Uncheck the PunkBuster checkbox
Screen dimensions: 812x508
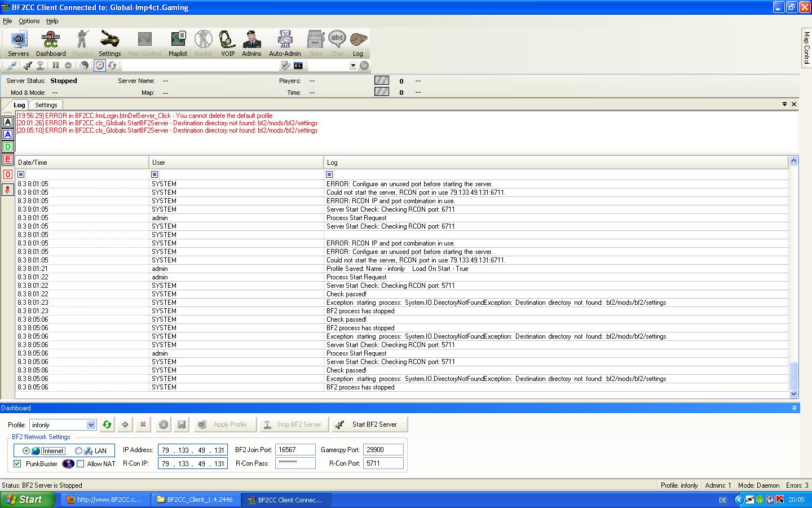17,463
